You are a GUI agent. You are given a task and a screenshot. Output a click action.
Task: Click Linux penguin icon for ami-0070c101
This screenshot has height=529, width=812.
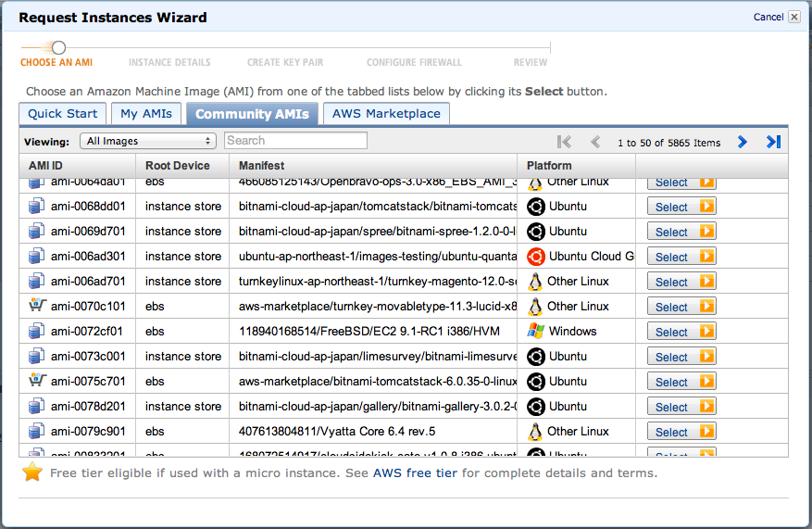click(x=535, y=307)
